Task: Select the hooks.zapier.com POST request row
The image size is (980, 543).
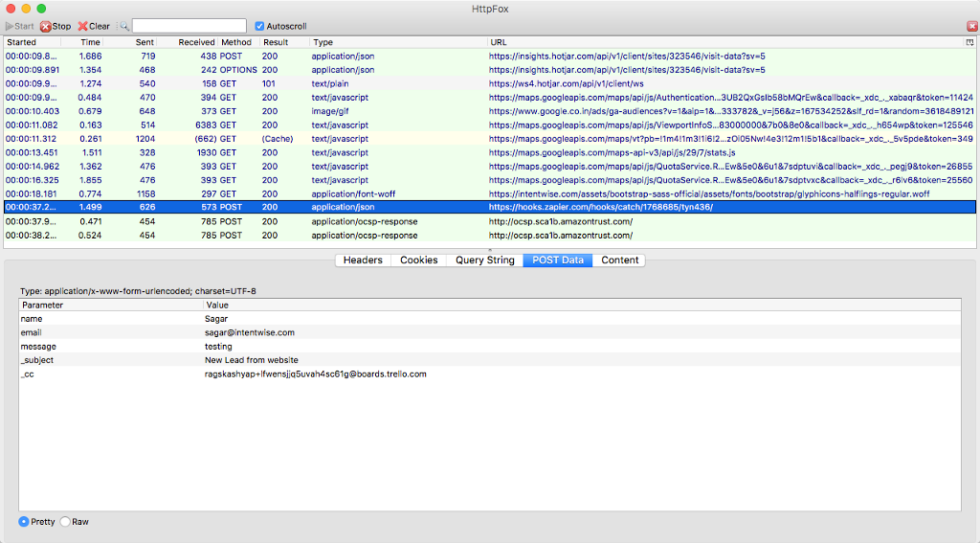Action: [x=490, y=207]
